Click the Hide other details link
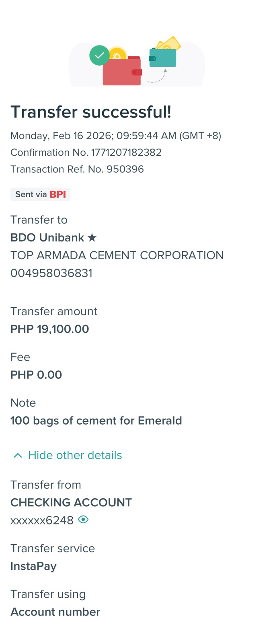The height and width of the screenshot is (644, 273). pyautogui.click(x=75, y=455)
